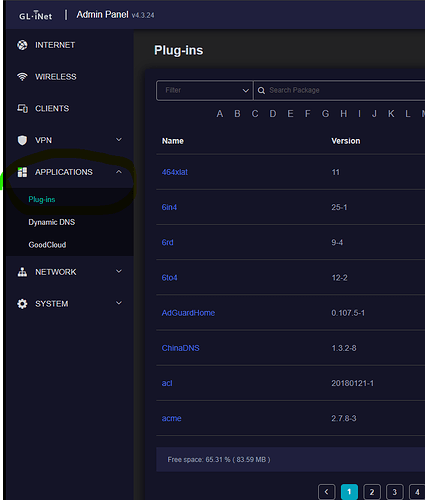Click the Network topology icon
The height and width of the screenshot is (500, 425).
tap(22, 272)
